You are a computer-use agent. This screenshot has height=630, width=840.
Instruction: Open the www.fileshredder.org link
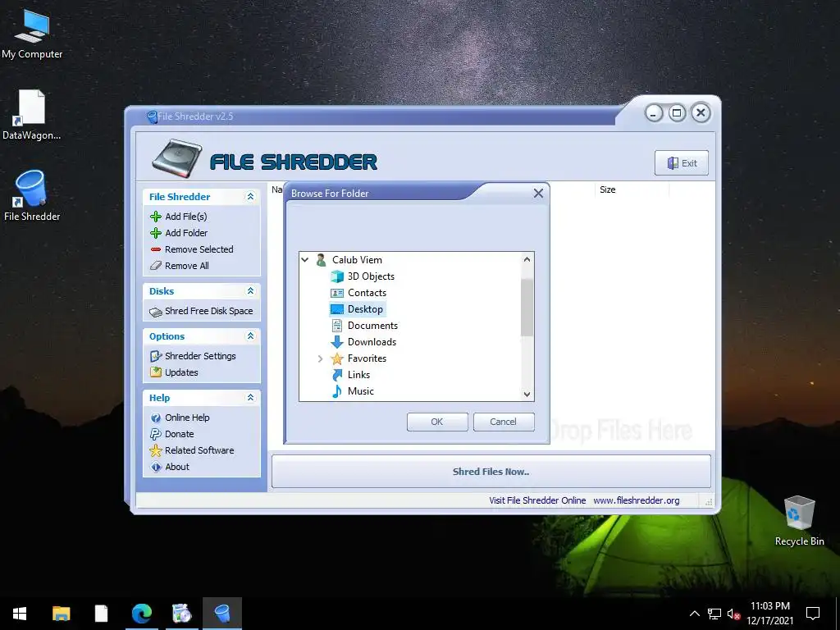coord(637,501)
